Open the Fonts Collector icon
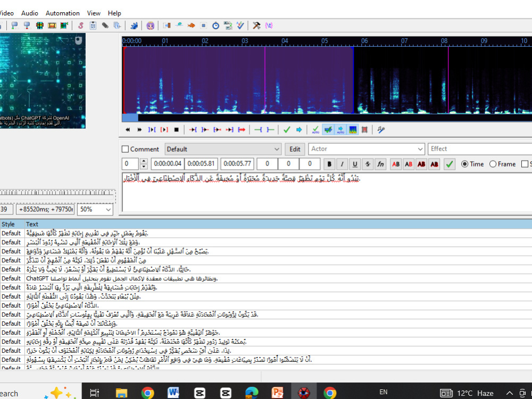 [118, 26]
